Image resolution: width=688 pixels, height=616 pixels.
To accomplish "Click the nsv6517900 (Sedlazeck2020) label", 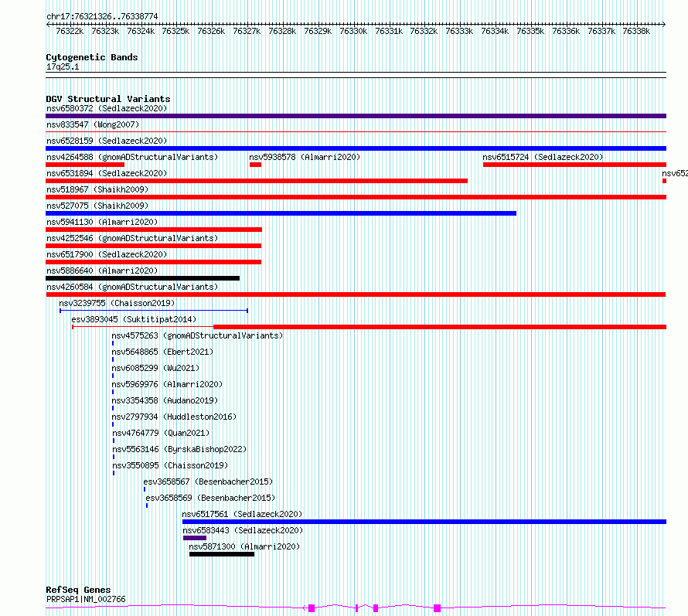I will 107,254.
